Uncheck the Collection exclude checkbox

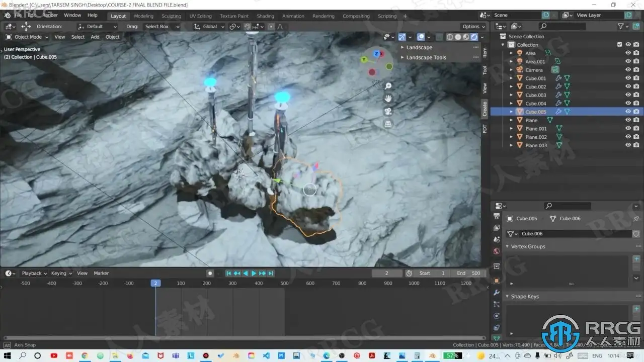[619, 45]
